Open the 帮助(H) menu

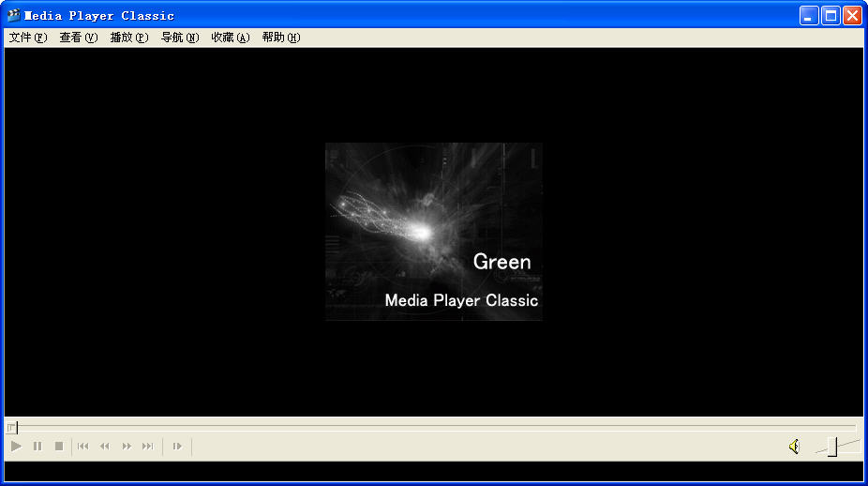[280, 38]
